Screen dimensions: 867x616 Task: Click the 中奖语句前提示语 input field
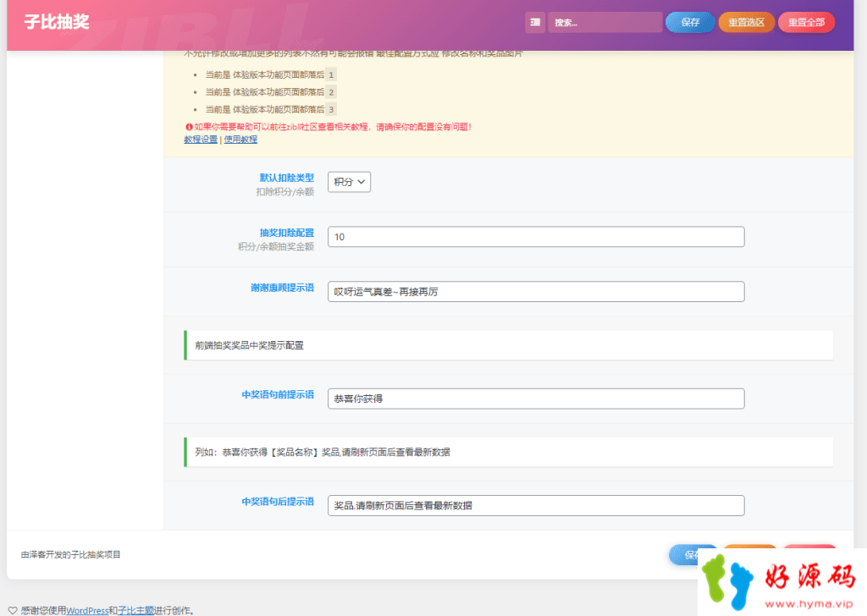[x=536, y=399]
